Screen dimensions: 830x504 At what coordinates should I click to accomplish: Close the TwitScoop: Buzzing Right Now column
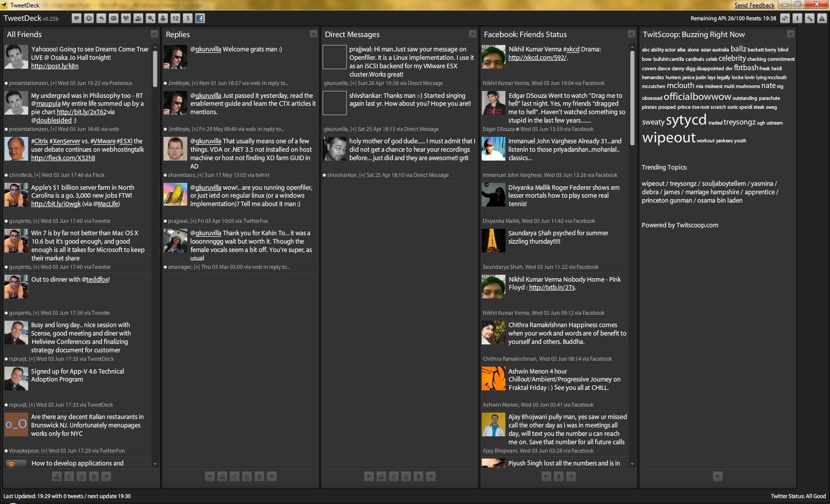pyautogui.click(x=790, y=34)
